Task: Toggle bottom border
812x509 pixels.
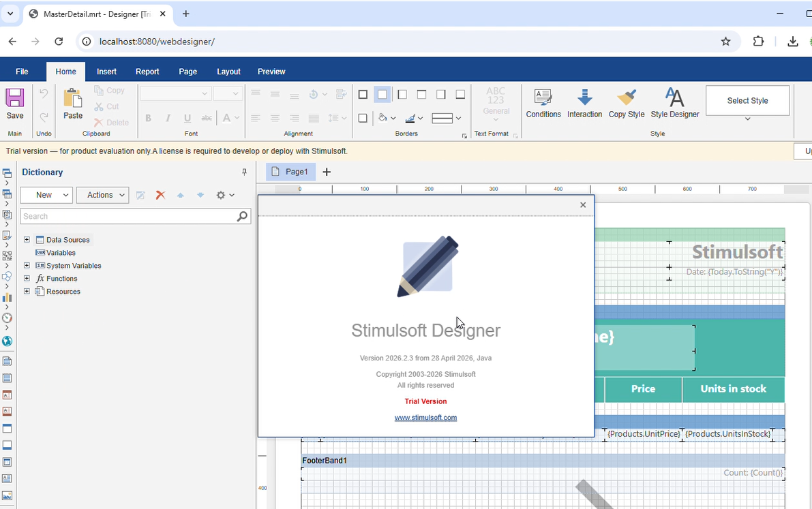Action: point(460,94)
